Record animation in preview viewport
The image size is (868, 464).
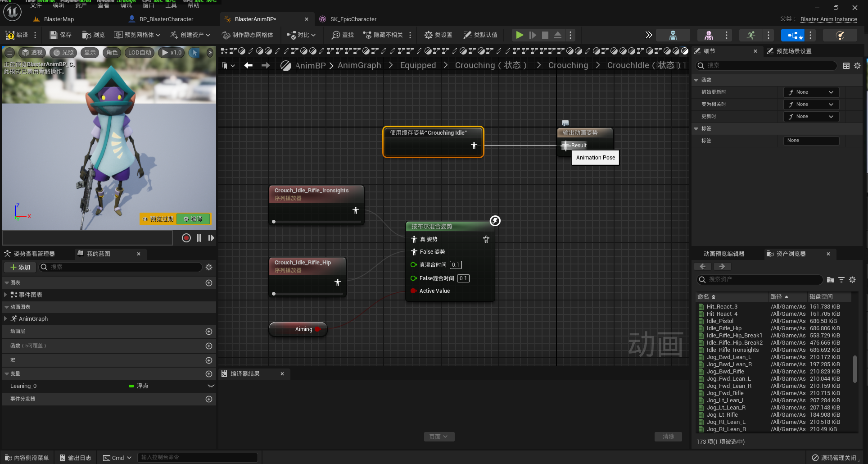tap(186, 238)
